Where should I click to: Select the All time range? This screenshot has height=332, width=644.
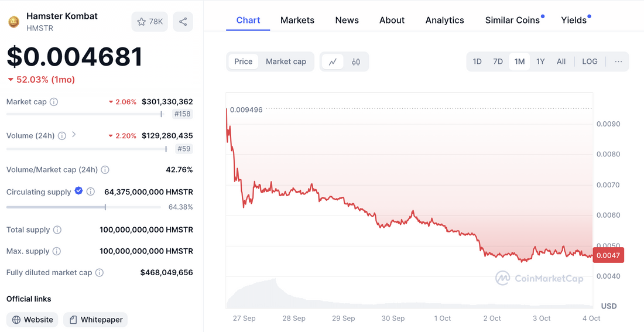(x=561, y=61)
